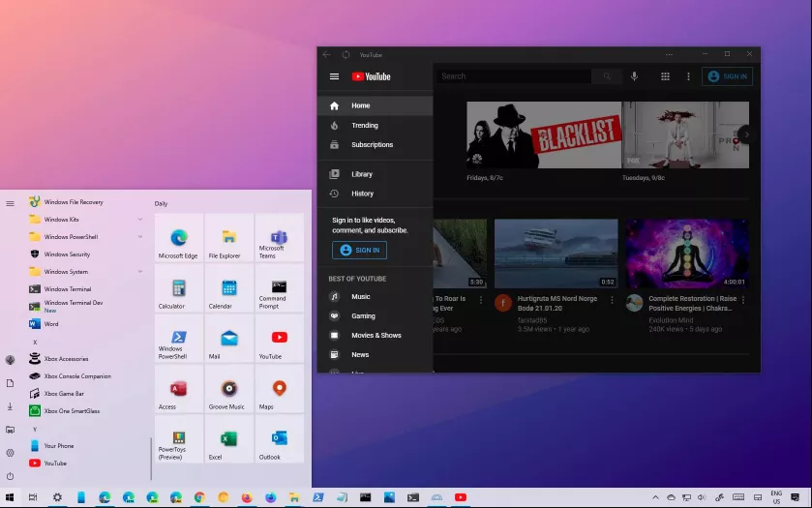Click the Start app list scrollbar
Image resolution: width=812 pixels, height=508 pixels.
tap(151, 459)
